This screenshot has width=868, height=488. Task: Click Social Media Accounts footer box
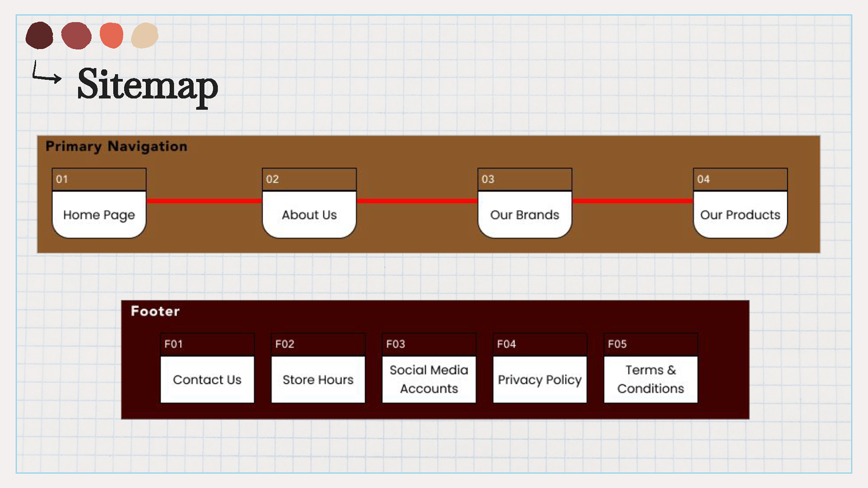point(429,380)
